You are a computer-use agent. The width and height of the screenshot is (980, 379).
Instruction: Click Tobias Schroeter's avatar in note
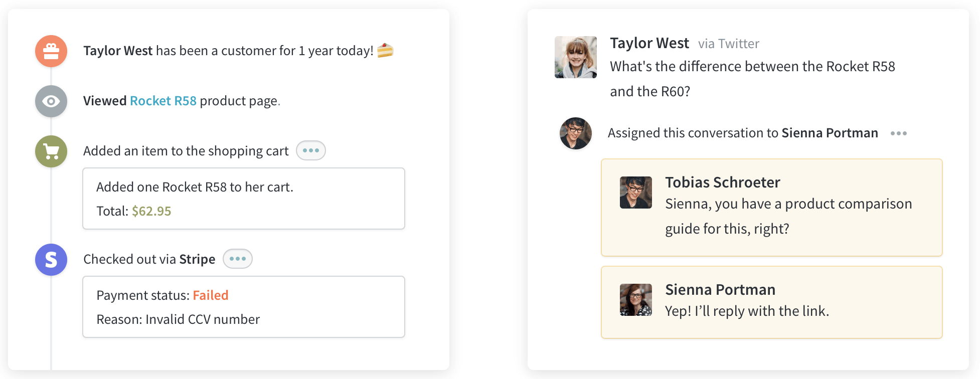click(x=636, y=193)
